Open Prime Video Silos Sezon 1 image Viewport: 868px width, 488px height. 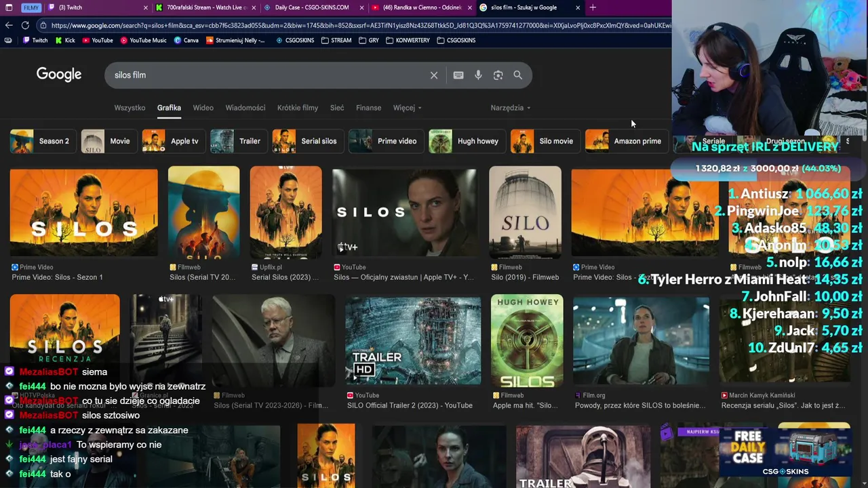[x=83, y=212]
